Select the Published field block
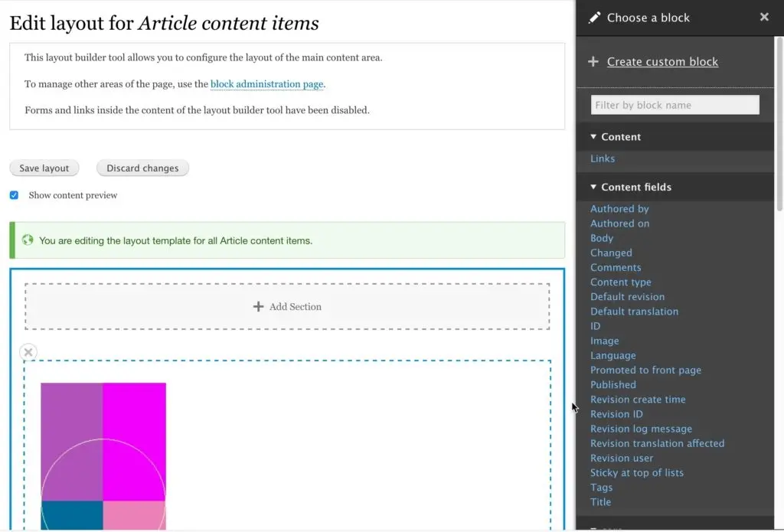 tap(613, 384)
